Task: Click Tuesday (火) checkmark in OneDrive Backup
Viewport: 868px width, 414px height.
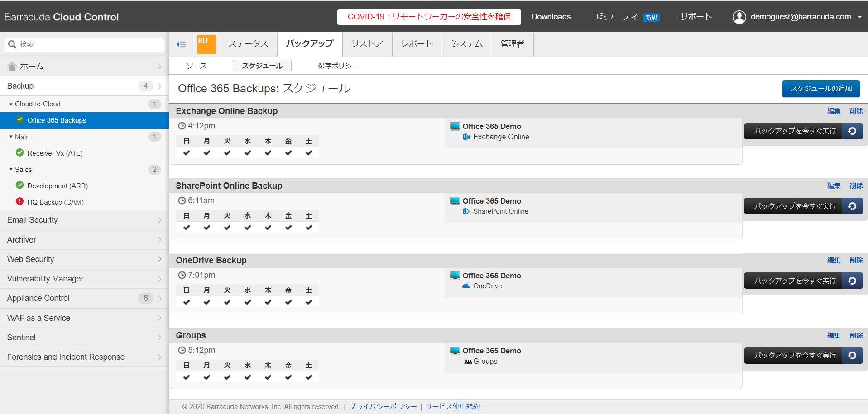Action: coord(227,302)
